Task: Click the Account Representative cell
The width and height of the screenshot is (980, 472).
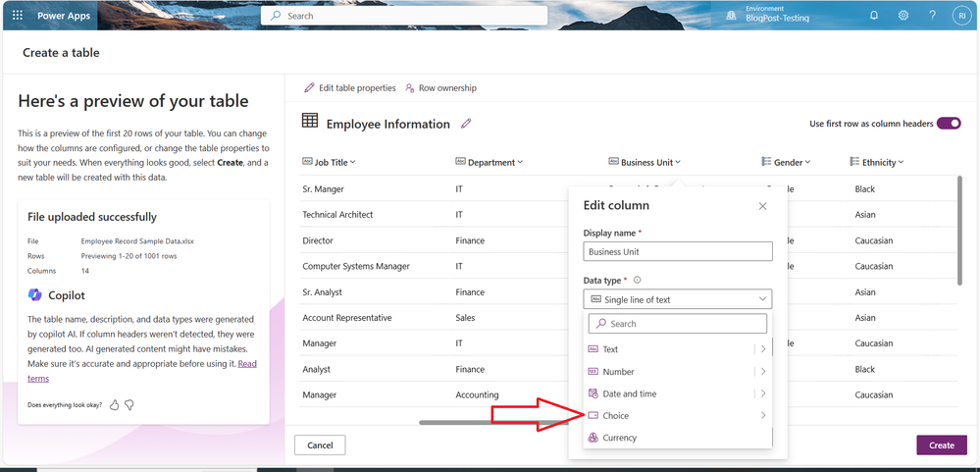Action: tap(347, 318)
